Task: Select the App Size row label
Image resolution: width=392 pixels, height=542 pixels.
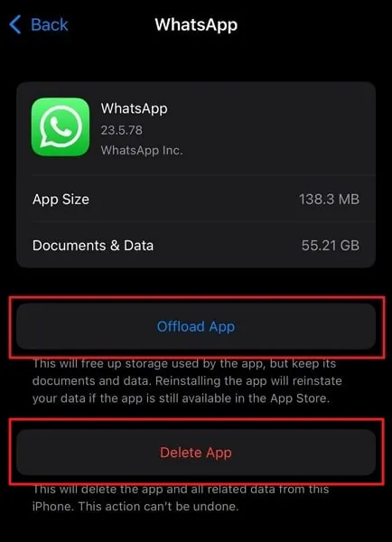Action: pos(61,200)
